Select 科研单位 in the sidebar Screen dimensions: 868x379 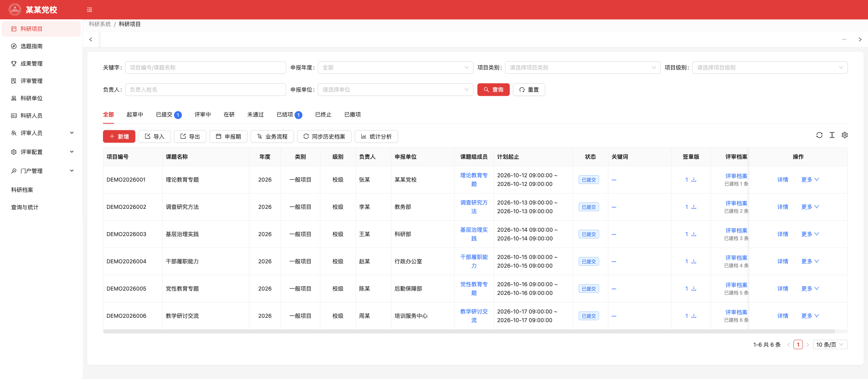pyautogui.click(x=41, y=98)
